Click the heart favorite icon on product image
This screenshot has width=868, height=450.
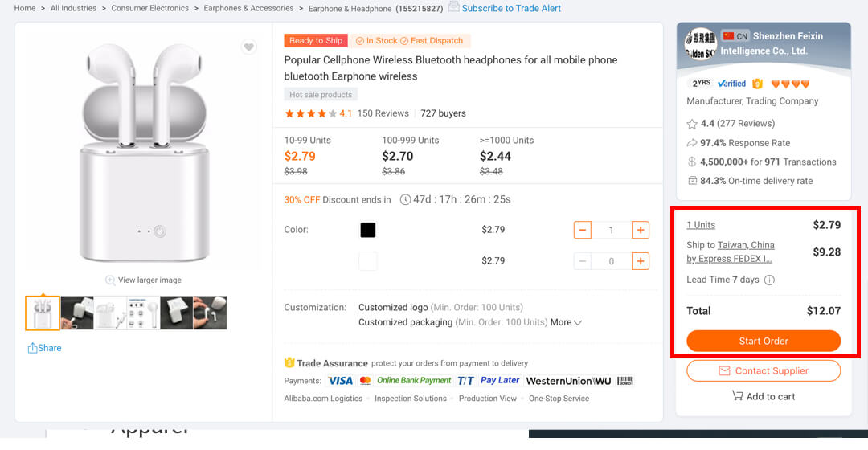(249, 47)
